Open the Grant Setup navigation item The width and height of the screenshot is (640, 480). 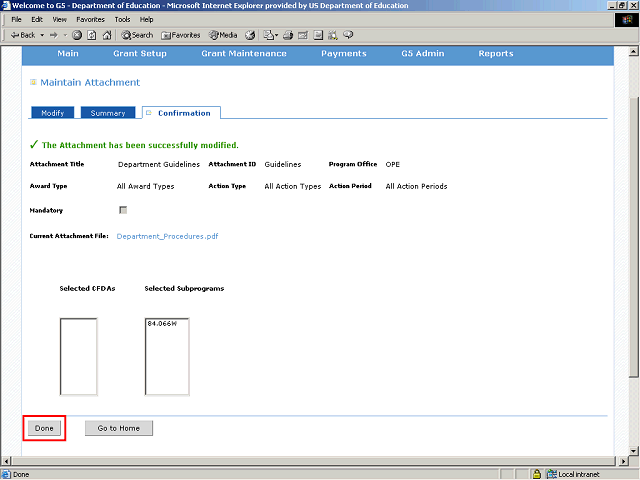coord(140,53)
